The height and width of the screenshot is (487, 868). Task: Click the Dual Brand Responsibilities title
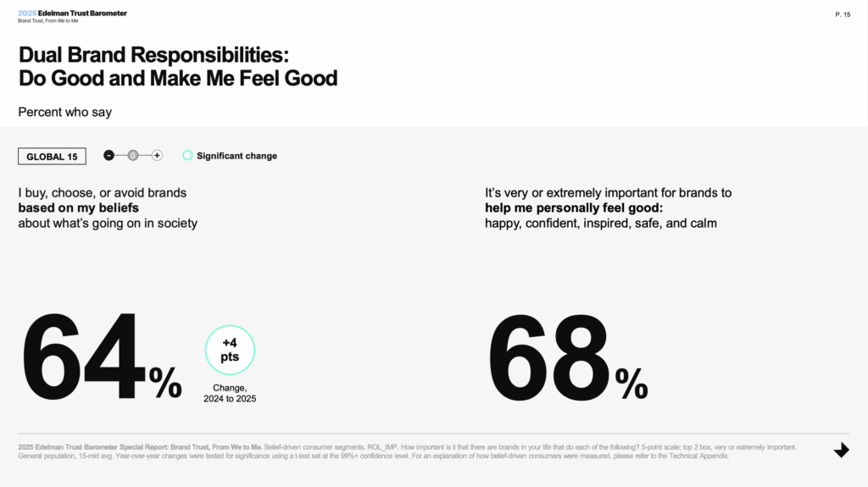coord(178,66)
